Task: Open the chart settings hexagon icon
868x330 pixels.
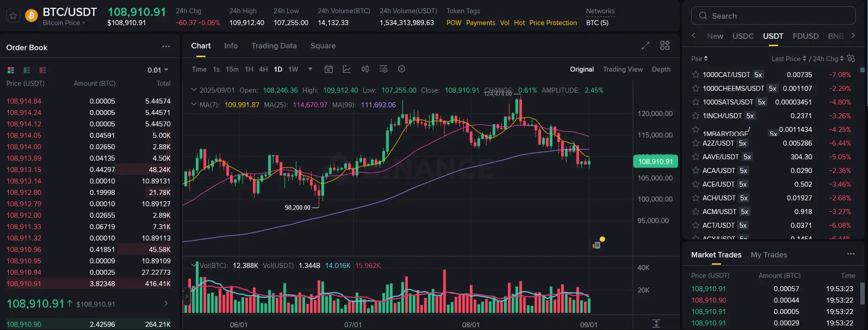Action: (402, 69)
